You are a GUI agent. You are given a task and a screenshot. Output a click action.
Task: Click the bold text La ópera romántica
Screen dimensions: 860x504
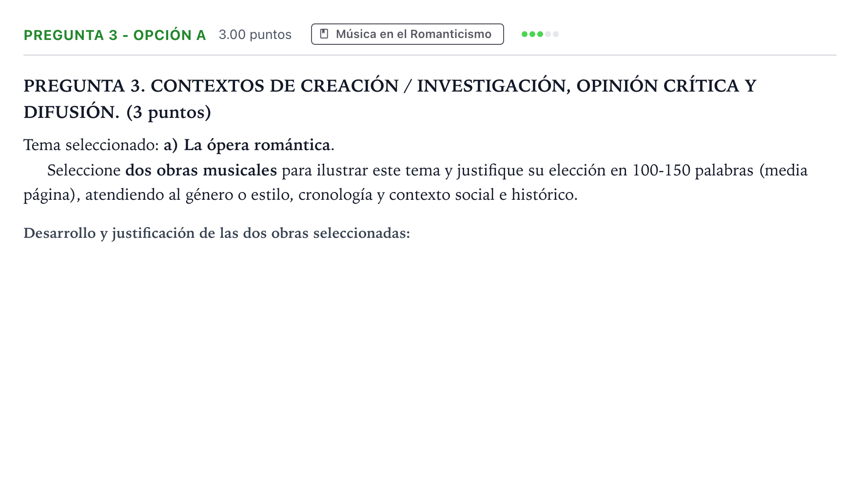257,145
